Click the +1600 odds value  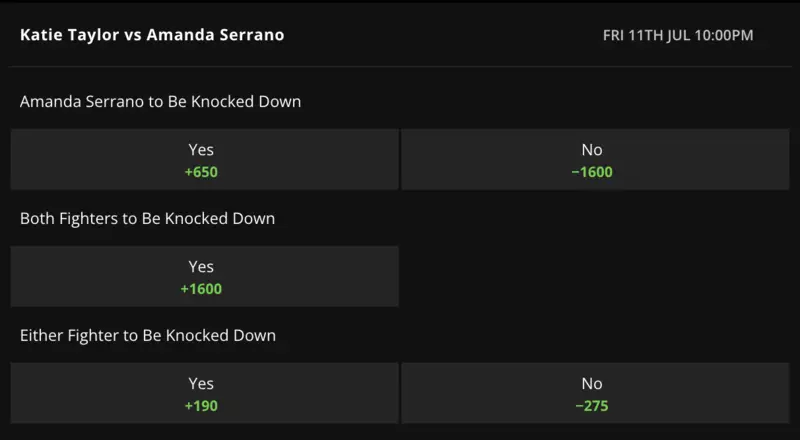[201, 289]
